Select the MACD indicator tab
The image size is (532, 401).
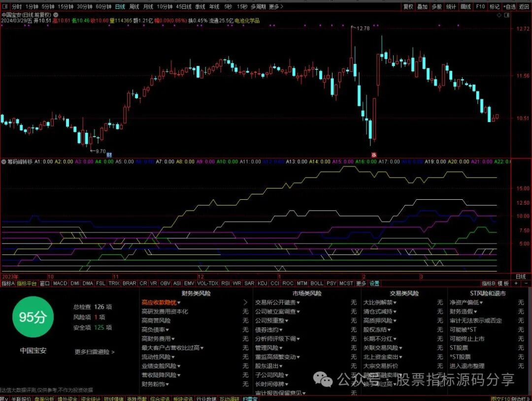click(60, 283)
